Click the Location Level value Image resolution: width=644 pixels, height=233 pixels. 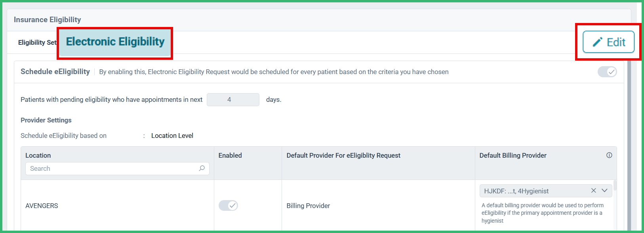(172, 136)
